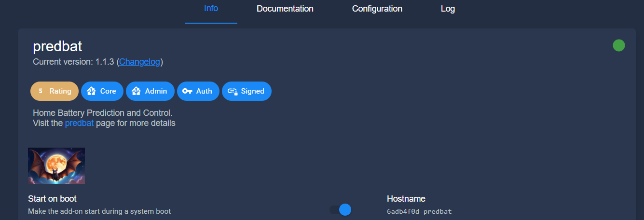644x220 pixels.
Task: Click the link-lock icon in Signed badge
Action: click(233, 91)
